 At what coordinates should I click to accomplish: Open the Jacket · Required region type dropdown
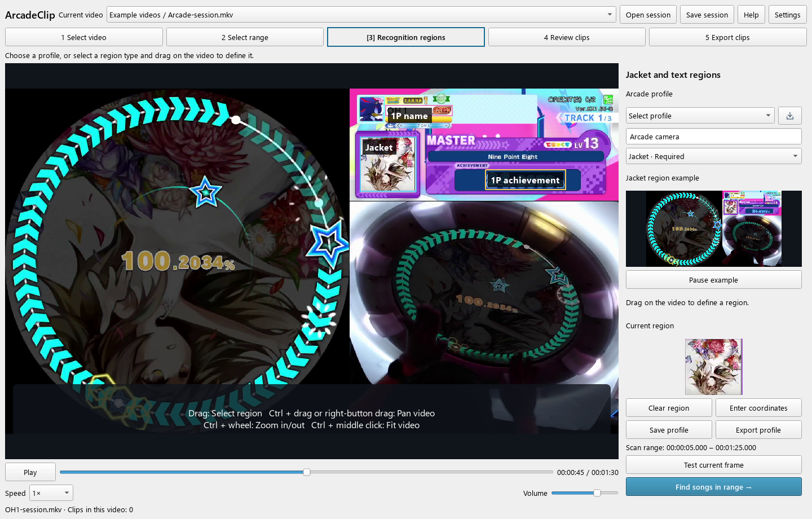[713, 156]
